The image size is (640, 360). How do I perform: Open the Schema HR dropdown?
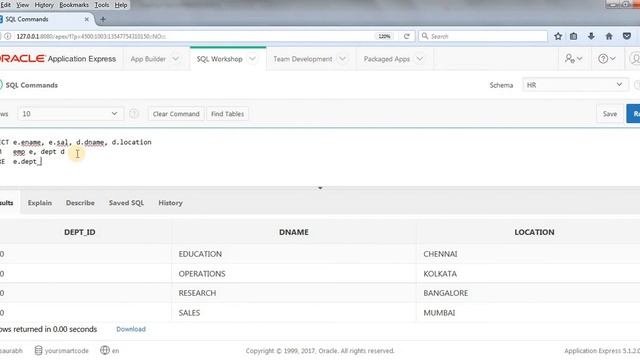[x=575, y=85]
